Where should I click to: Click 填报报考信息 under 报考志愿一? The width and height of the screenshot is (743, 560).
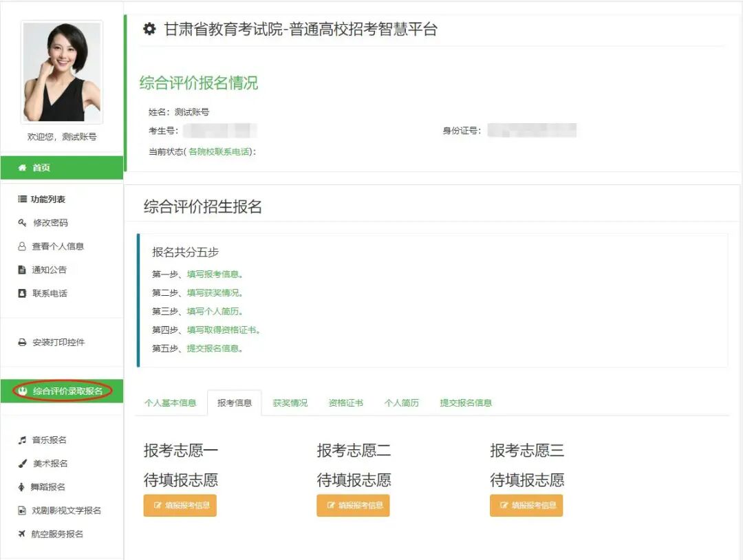tap(180, 505)
